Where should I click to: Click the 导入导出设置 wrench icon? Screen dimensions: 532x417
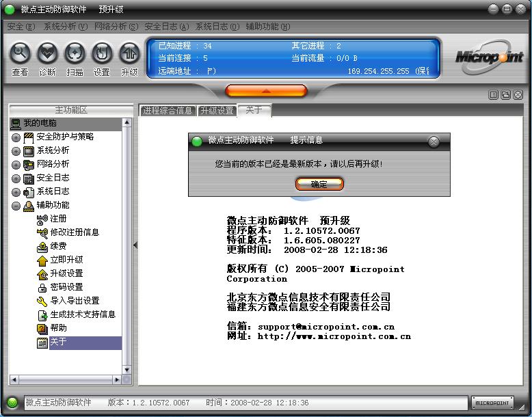coord(42,301)
